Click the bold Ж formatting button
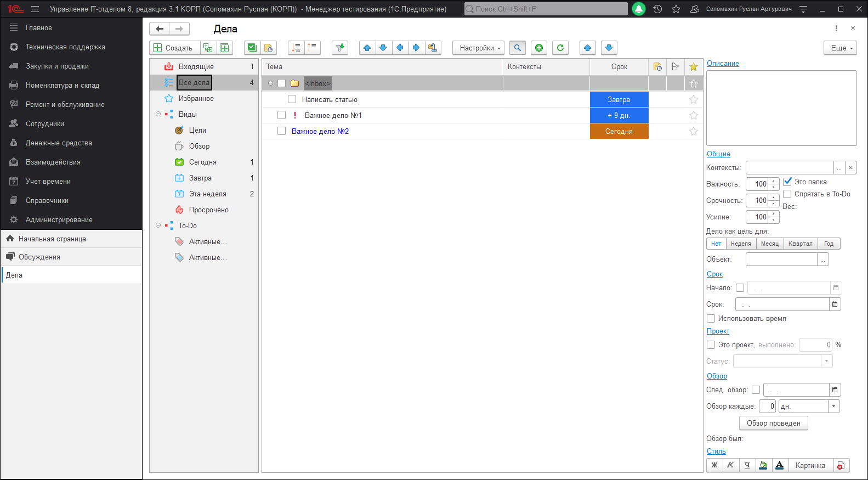This screenshot has width=868, height=480. pos(714,465)
